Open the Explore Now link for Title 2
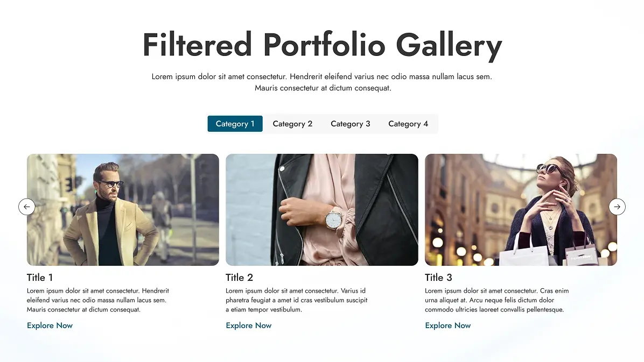This screenshot has width=644, height=362. tap(249, 325)
